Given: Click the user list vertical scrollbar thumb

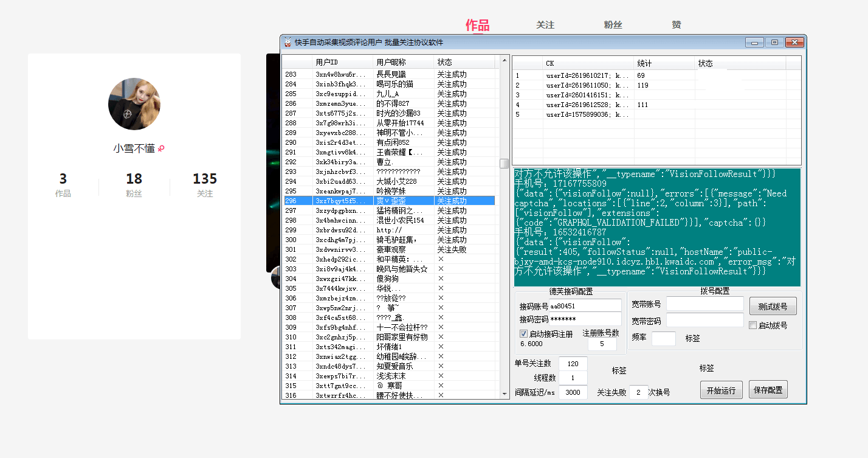Looking at the screenshot, I should tap(504, 164).
